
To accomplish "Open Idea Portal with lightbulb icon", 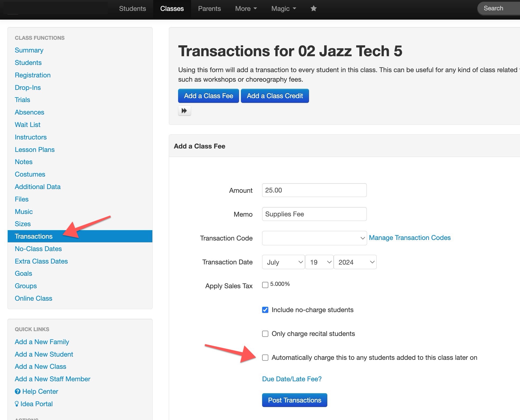I will 34,404.
